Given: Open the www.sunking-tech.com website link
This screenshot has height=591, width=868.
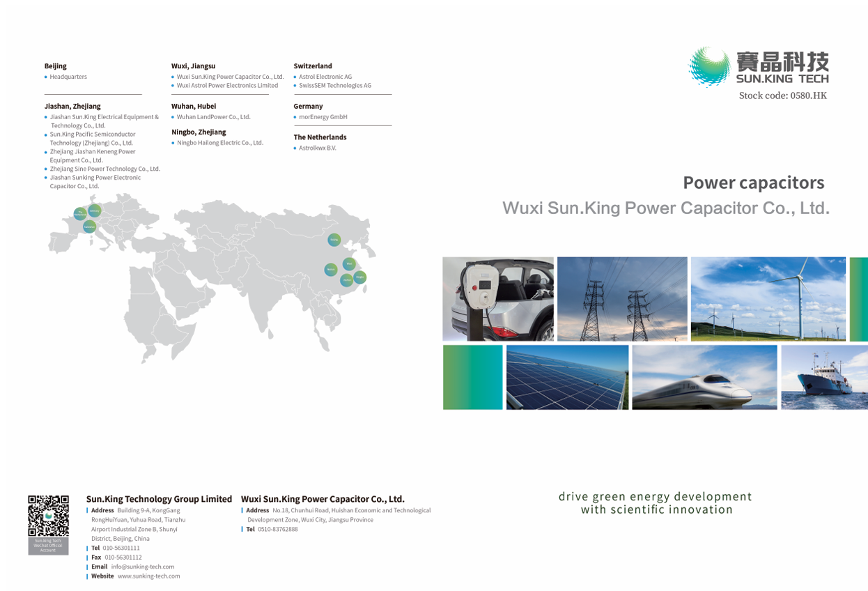Looking at the screenshot, I should click(148, 576).
